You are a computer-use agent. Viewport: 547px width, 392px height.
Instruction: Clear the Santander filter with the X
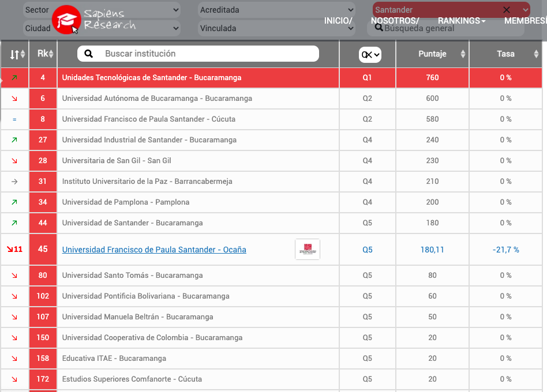point(507,10)
